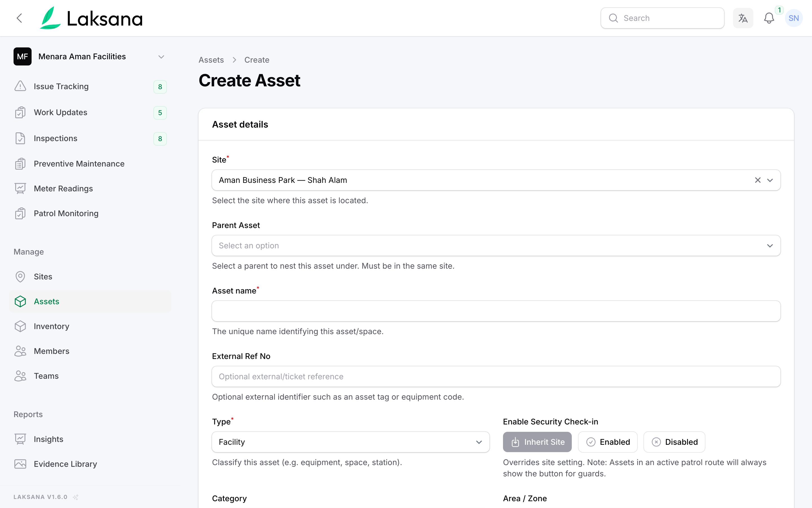This screenshot has height=508, width=812.
Task: Clear the selected Site value
Action: [758, 180]
